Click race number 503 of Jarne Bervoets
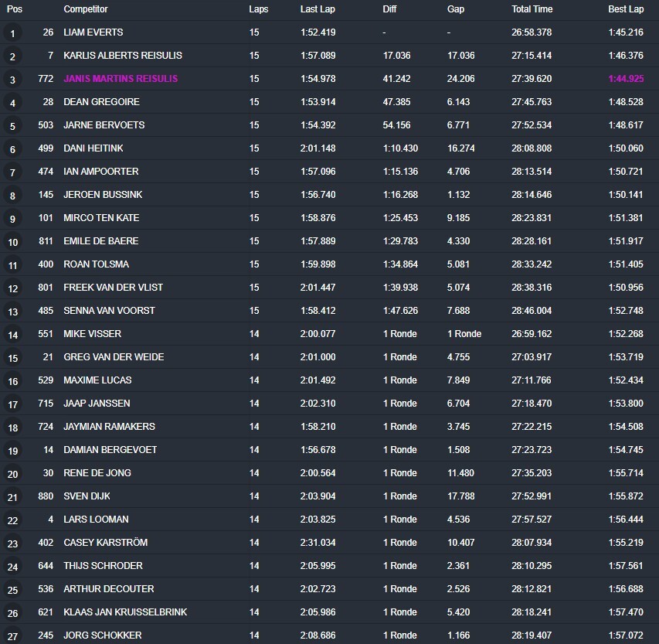This screenshot has height=644, width=659. 46,125
